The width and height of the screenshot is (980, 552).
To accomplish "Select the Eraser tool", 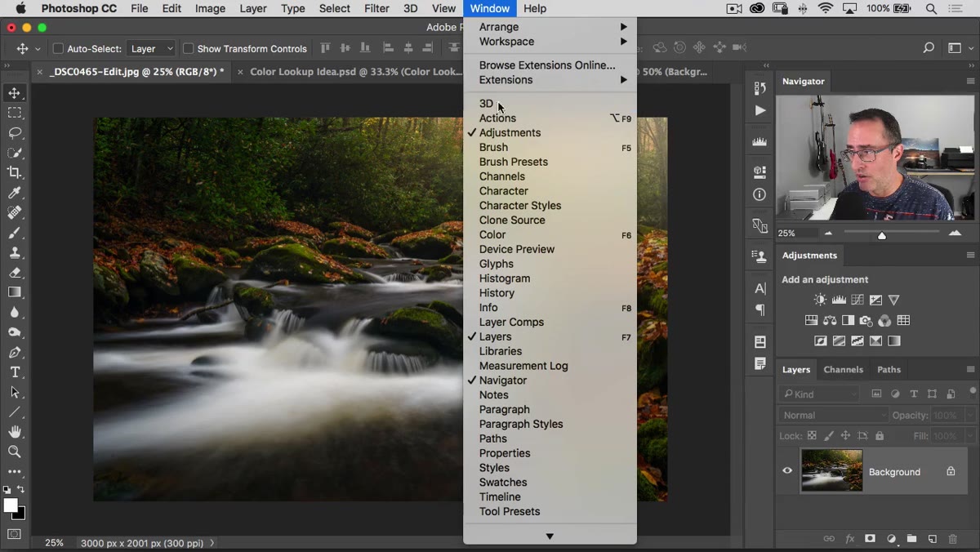I will [x=15, y=273].
